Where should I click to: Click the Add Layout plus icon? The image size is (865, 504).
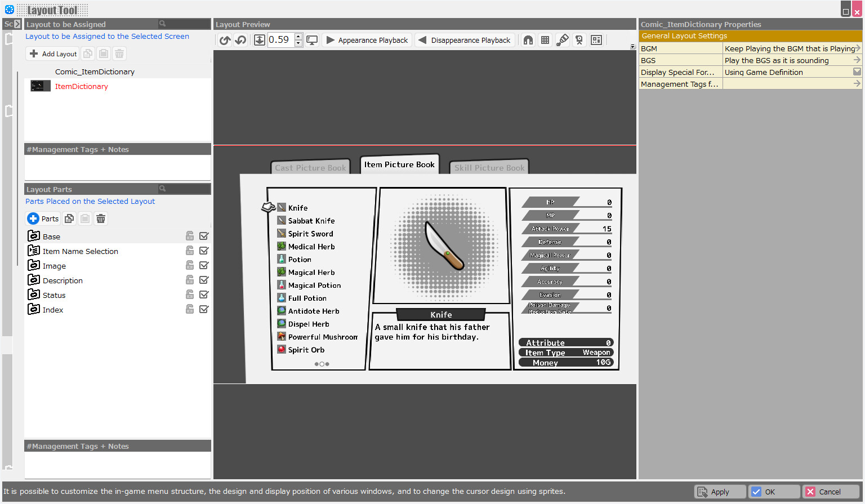pyautogui.click(x=34, y=53)
